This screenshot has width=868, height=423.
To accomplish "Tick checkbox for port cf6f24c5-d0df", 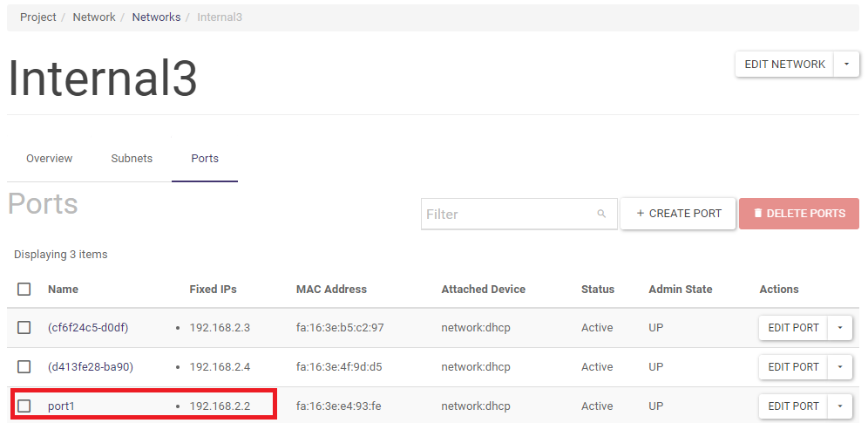I will 24,328.
